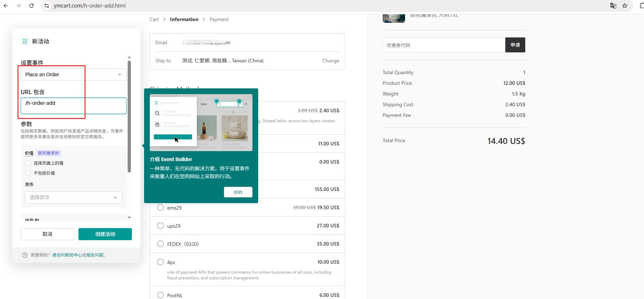The image size is (644, 299).
Task: Click the 价值 parameter label
Action: [x=29, y=153]
